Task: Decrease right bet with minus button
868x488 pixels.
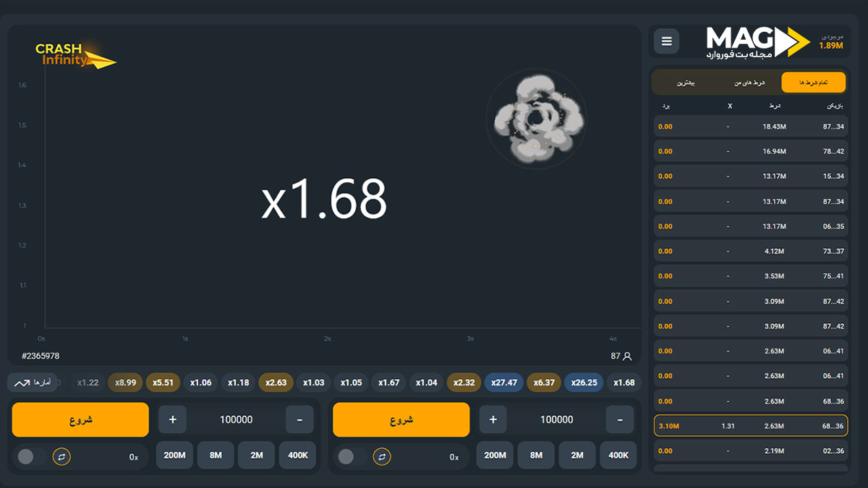Action: (620, 419)
